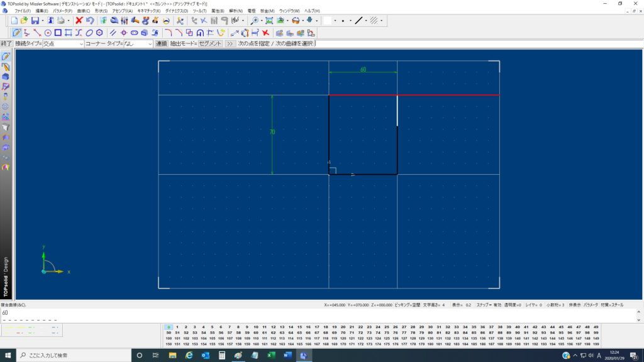The width and height of the screenshot is (644, 362).
Task: Open the 曲線(C) menu
Action: 84,11
